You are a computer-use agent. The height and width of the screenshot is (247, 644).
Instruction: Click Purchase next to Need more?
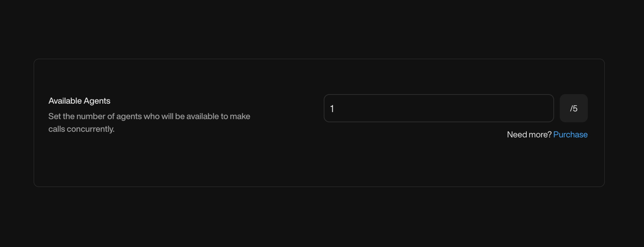[571, 135]
